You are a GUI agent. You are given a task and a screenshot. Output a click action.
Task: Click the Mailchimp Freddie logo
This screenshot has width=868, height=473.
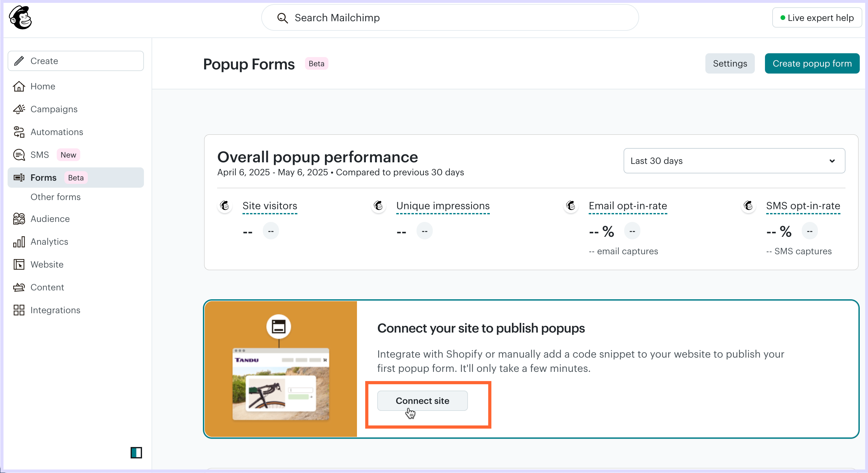pos(20,17)
